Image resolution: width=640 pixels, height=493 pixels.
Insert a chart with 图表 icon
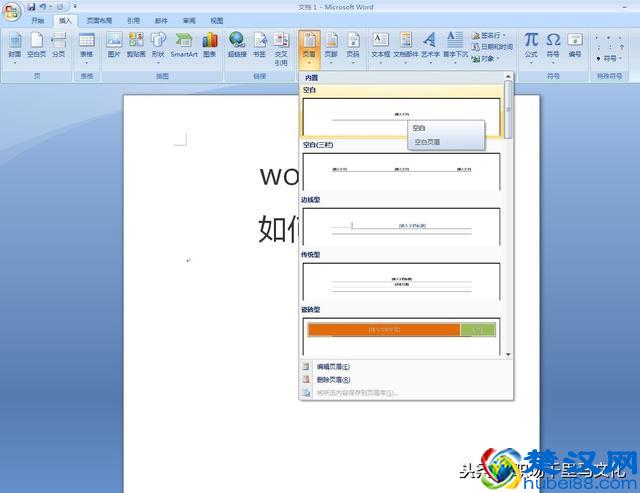tap(210, 44)
